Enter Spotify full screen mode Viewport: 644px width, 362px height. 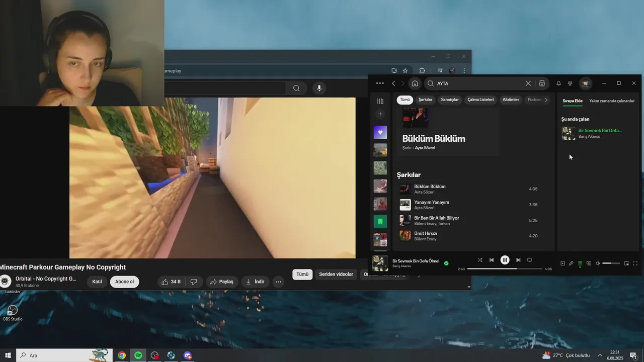click(635, 263)
